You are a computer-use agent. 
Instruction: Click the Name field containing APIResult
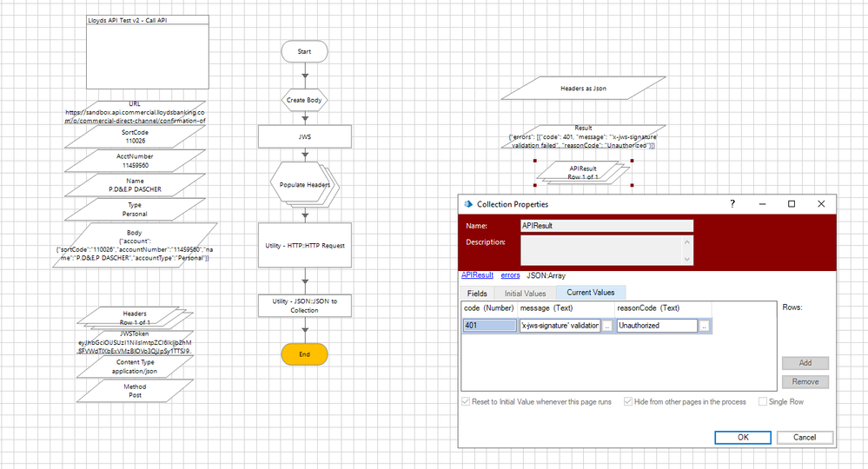606,226
